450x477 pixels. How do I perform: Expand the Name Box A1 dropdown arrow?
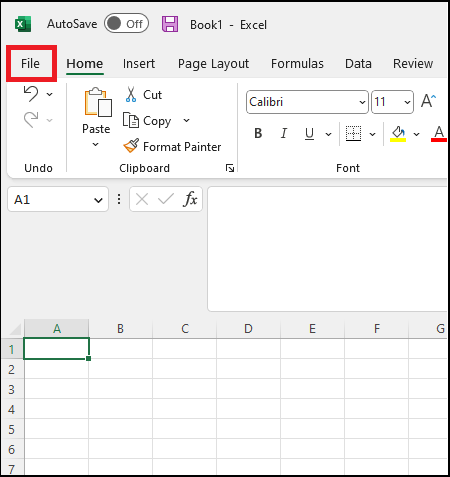[98, 200]
